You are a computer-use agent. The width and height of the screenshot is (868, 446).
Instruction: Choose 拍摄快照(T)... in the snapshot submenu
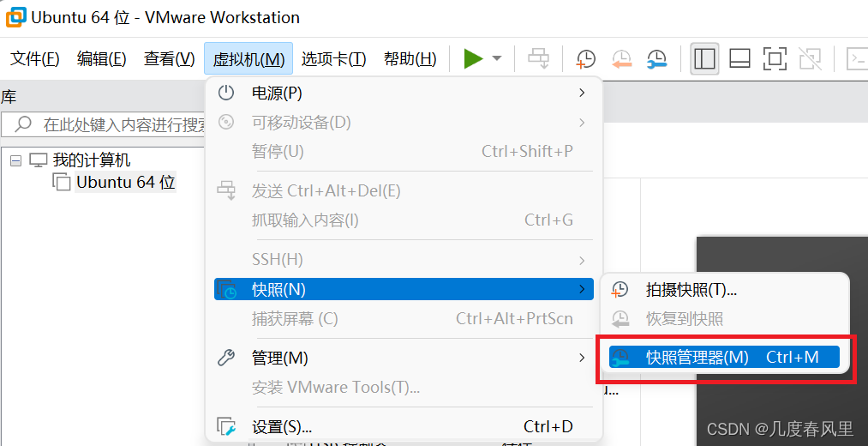724,289
